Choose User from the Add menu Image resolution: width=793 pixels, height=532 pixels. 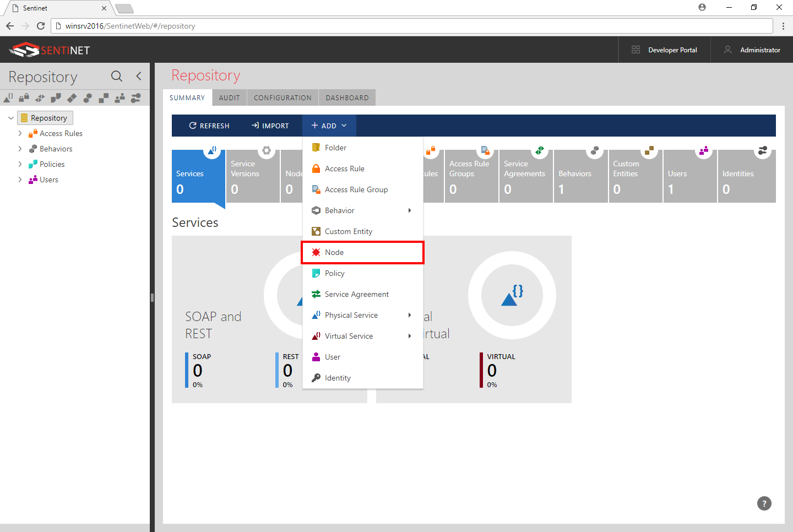pyautogui.click(x=363, y=357)
